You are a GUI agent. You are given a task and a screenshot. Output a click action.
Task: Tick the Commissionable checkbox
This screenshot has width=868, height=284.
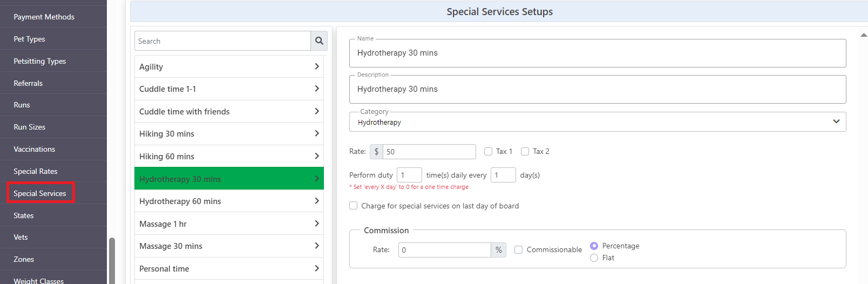(518, 250)
